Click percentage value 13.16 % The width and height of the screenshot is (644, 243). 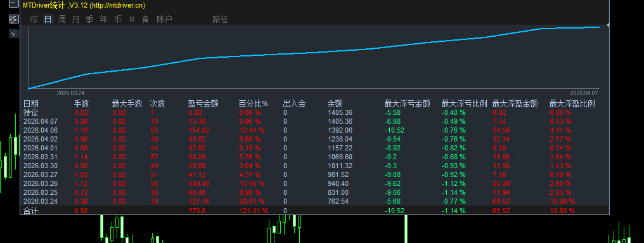[x=252, y=183]
